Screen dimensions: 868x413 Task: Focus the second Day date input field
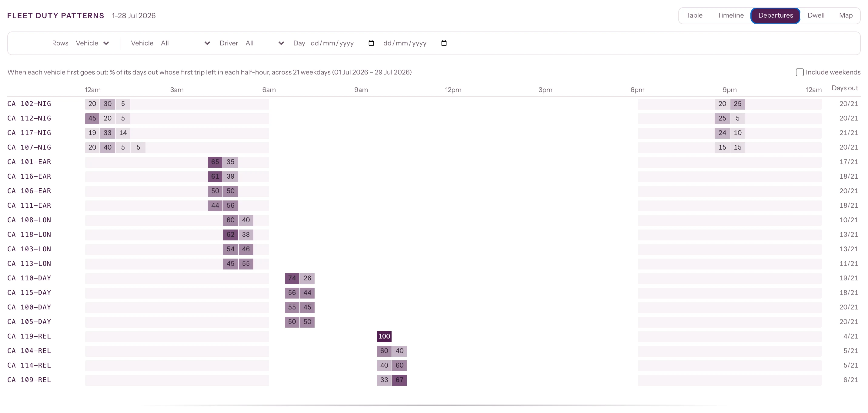pos(415,43)
